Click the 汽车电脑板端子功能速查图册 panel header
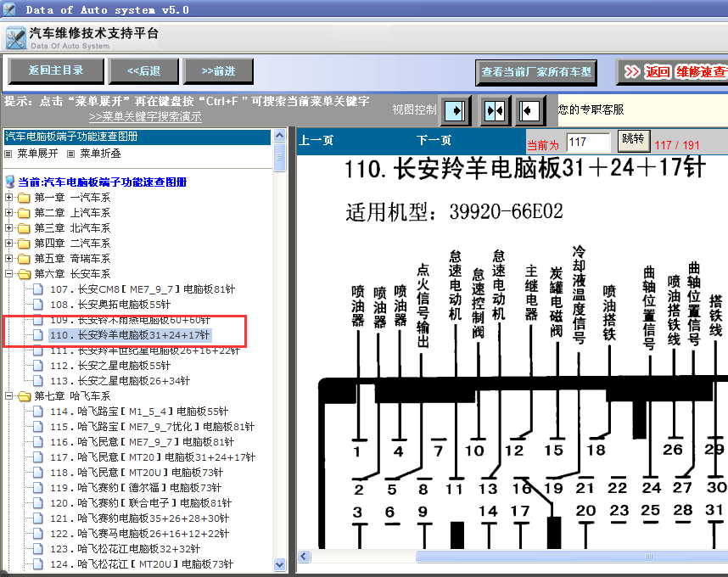This screenshot has width=728, height=577. (137, 137)
